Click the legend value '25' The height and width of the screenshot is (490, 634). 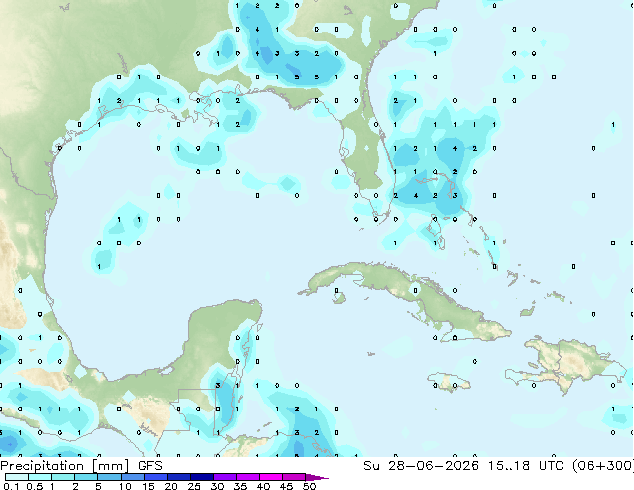pyautogui.click(x=194, y=486)
